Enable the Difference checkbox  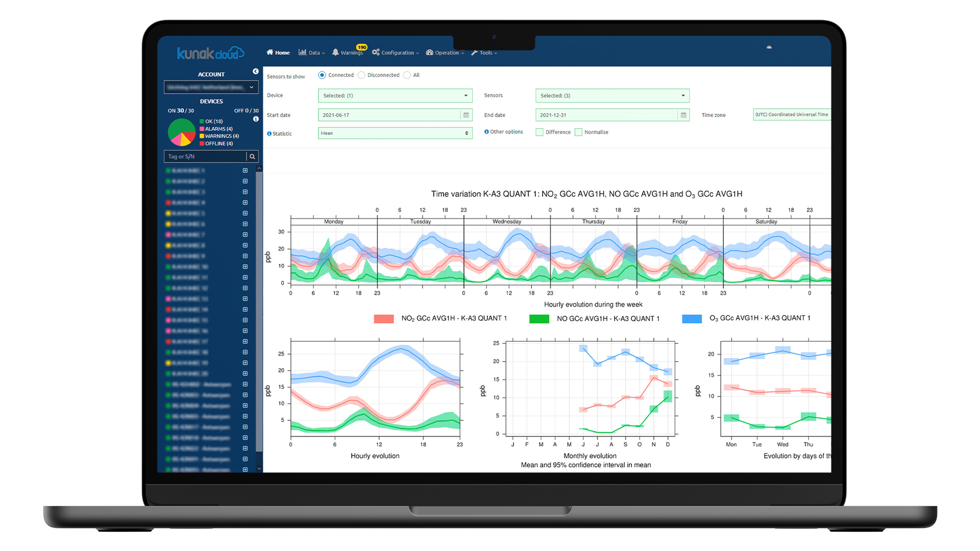coord(540,132)
